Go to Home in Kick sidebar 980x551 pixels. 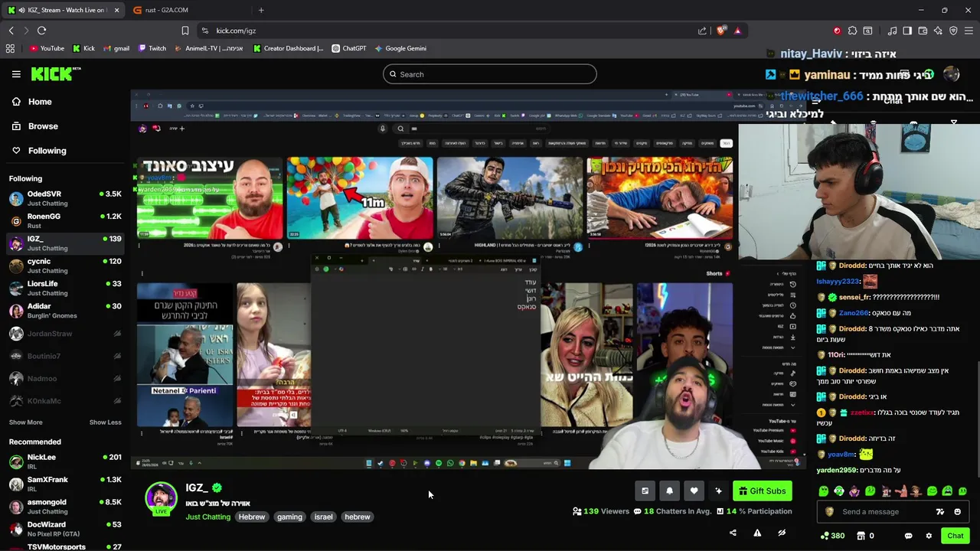tap(65, 102)
